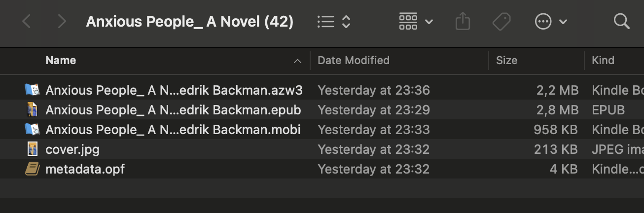Click the window title Anxious People_ A Novel
The height and width of the screenshot is (213, 644).
click(190, 22)
